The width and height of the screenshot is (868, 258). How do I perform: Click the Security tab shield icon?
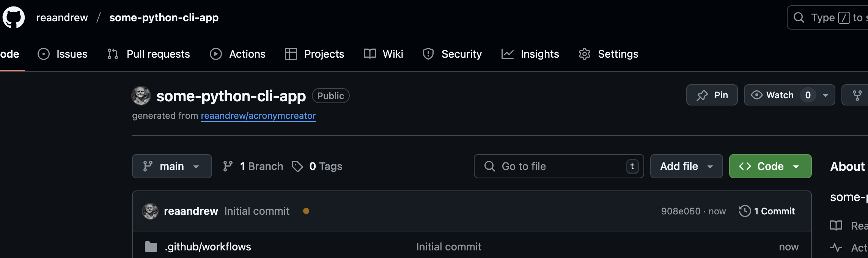(428, 54)
